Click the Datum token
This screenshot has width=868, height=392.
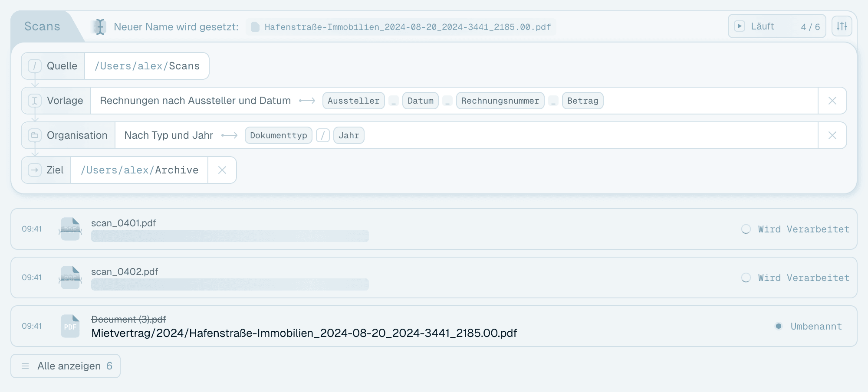(421, 101)
